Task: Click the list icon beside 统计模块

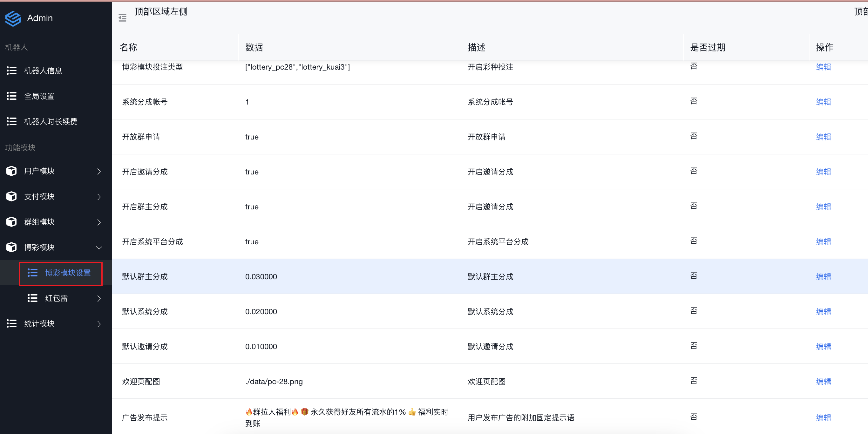Action: tap(11, 323)
